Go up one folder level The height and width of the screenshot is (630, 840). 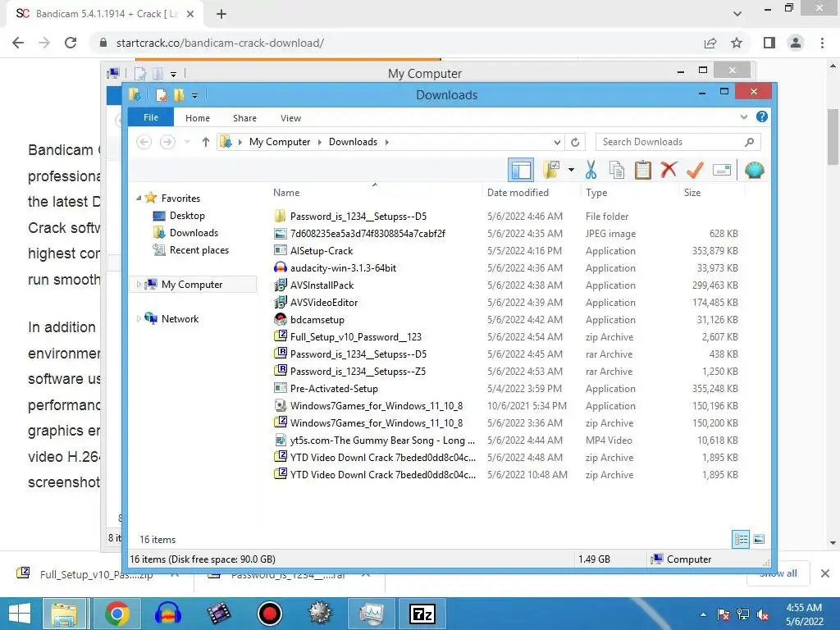pyautogui.click(x=206, y=142)
